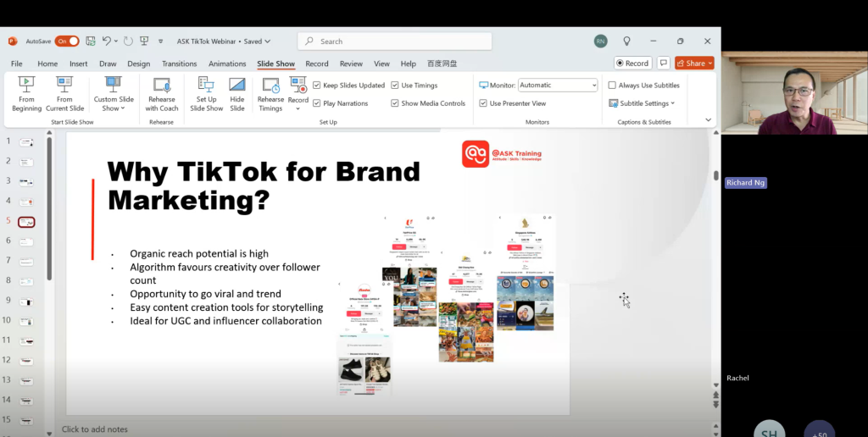Toggle the AutoSave switch

point(67,41)
